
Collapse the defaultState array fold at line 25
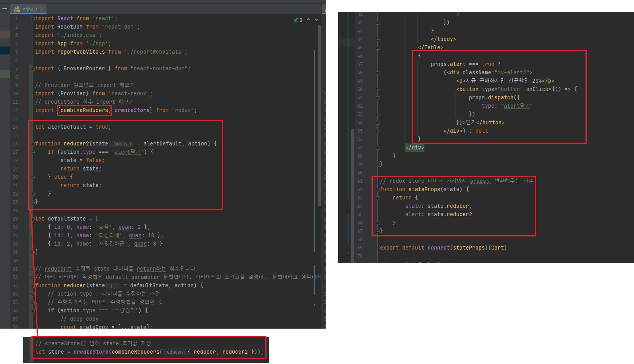coord(33,219)
